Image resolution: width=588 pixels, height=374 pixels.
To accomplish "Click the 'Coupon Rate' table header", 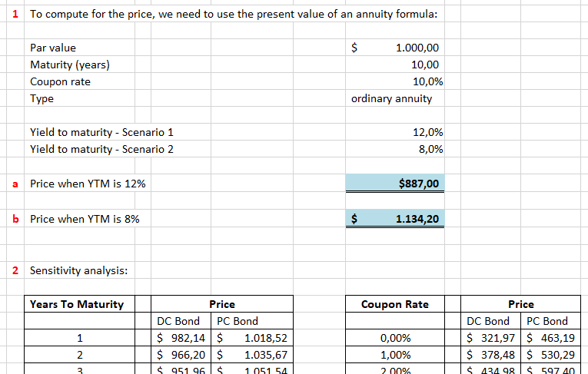I will tap(395, 304).
